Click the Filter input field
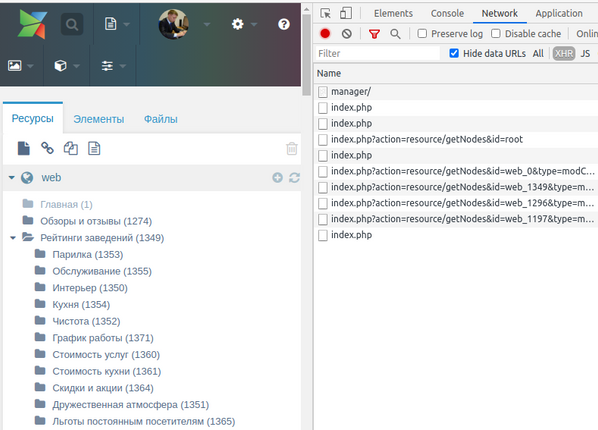 tap(378, 53)
